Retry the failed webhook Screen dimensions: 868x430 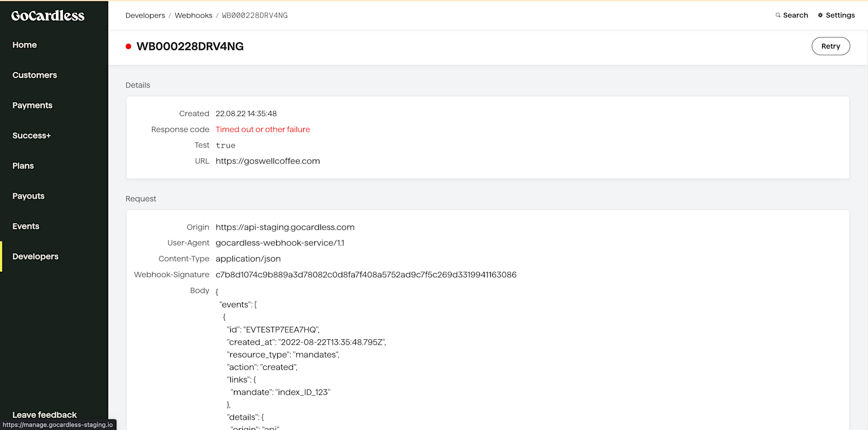830,46
